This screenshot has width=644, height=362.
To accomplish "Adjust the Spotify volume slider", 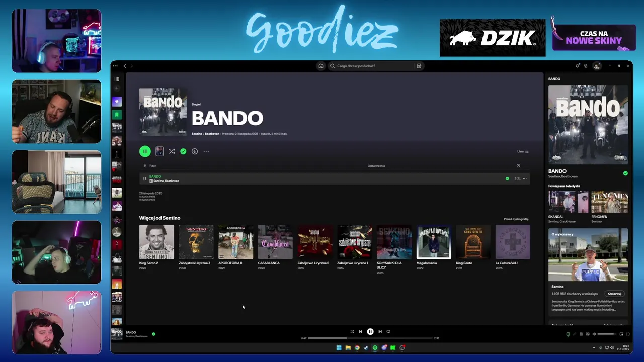I will (x=607, y=334).
